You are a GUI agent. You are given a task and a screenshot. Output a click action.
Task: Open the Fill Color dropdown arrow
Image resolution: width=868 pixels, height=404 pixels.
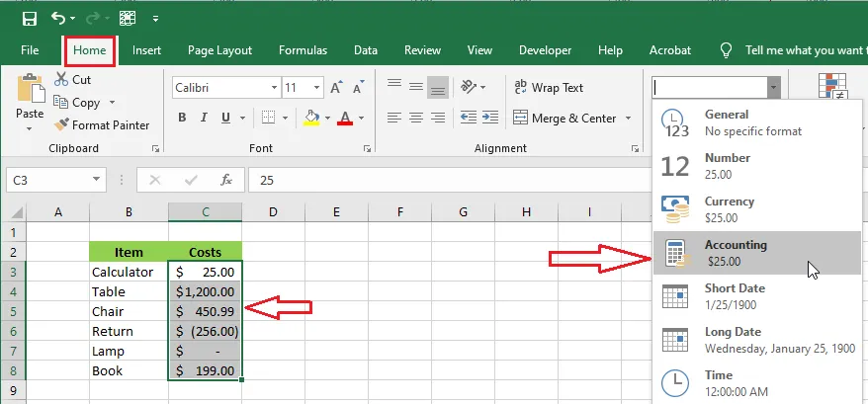click(327, 118)
